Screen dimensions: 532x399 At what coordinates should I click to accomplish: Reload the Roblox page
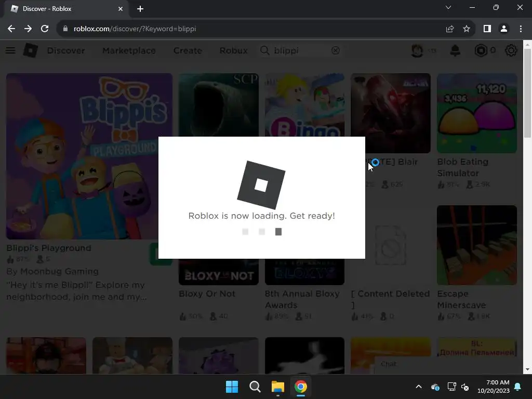45,29
